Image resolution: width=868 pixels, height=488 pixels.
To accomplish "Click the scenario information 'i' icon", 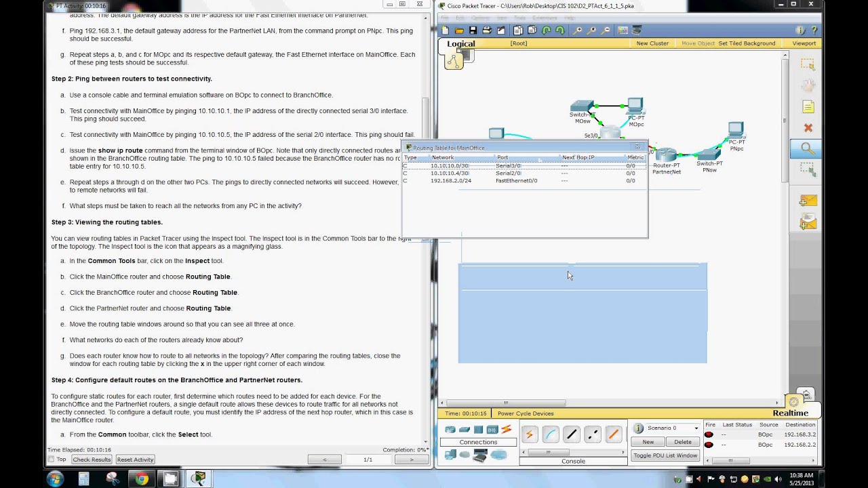I will pos(638,428).
